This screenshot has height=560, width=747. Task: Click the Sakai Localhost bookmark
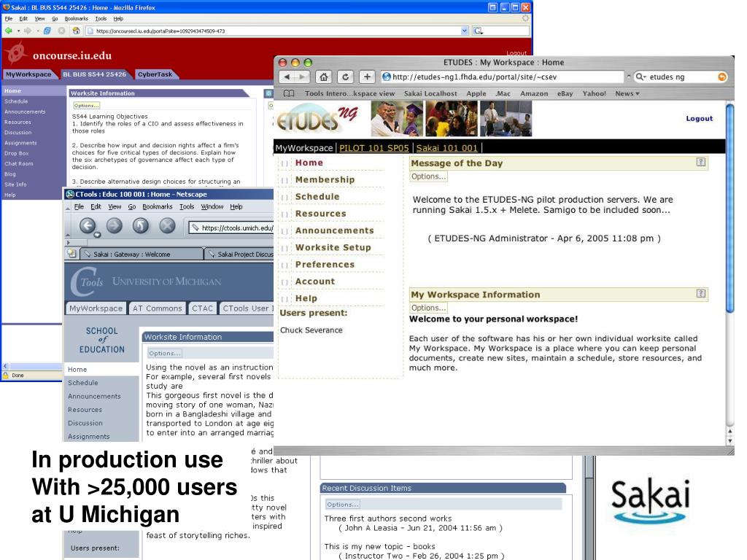click(430, 94)
